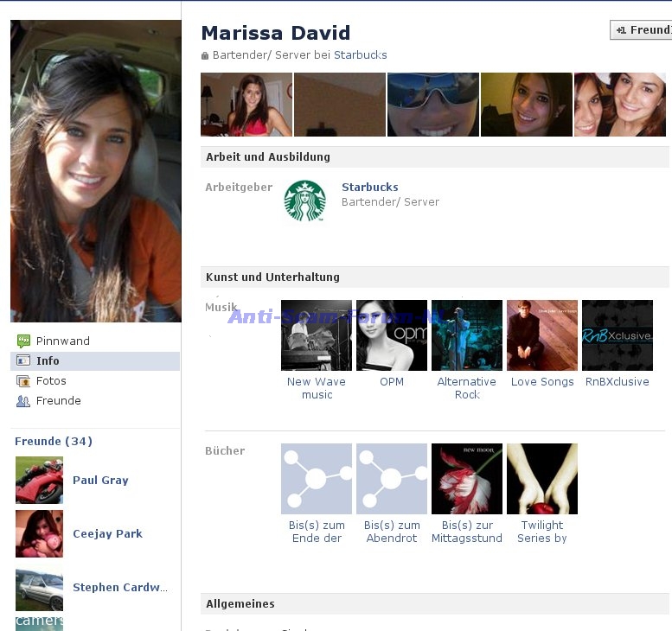Open the Freunde (34) friends list

coord(54,441)
